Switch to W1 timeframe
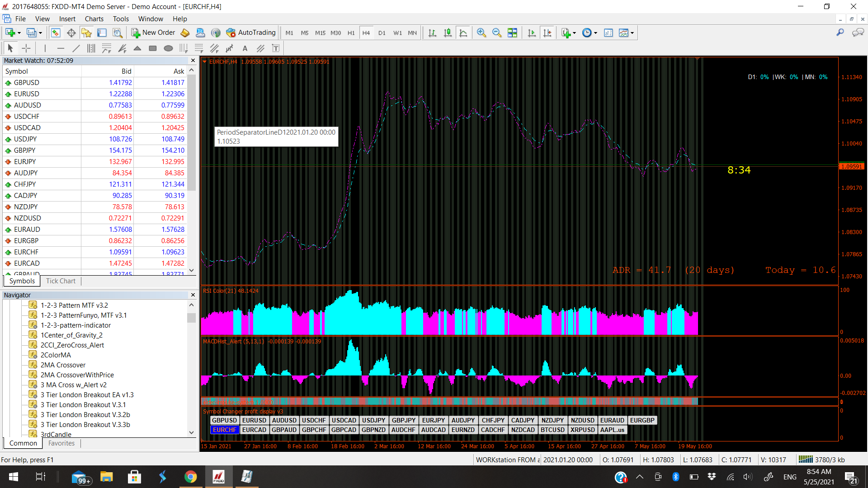Screen dimensions: 868x488 pos(397,33)
